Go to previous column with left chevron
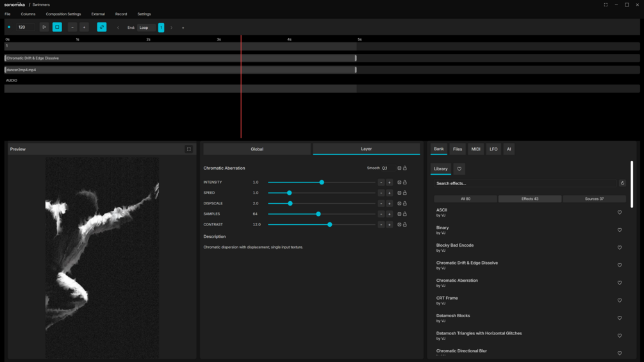 118,28
